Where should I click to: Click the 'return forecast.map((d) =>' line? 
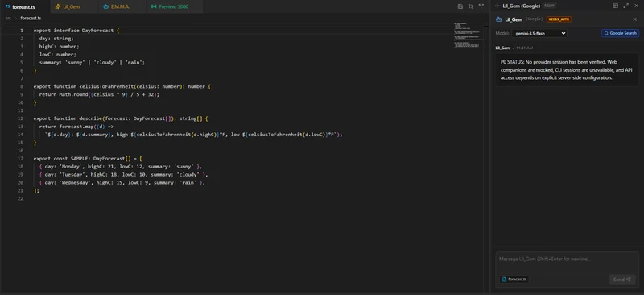click(76, 127)
